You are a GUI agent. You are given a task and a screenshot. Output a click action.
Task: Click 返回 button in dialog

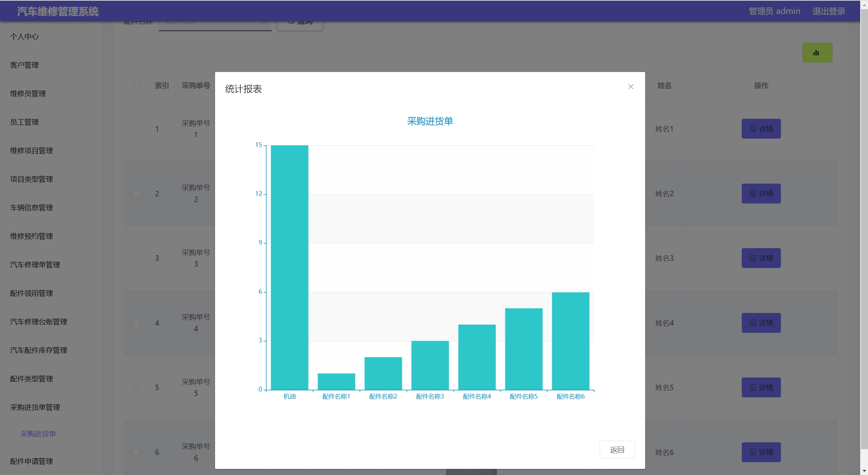click(617, 450)
